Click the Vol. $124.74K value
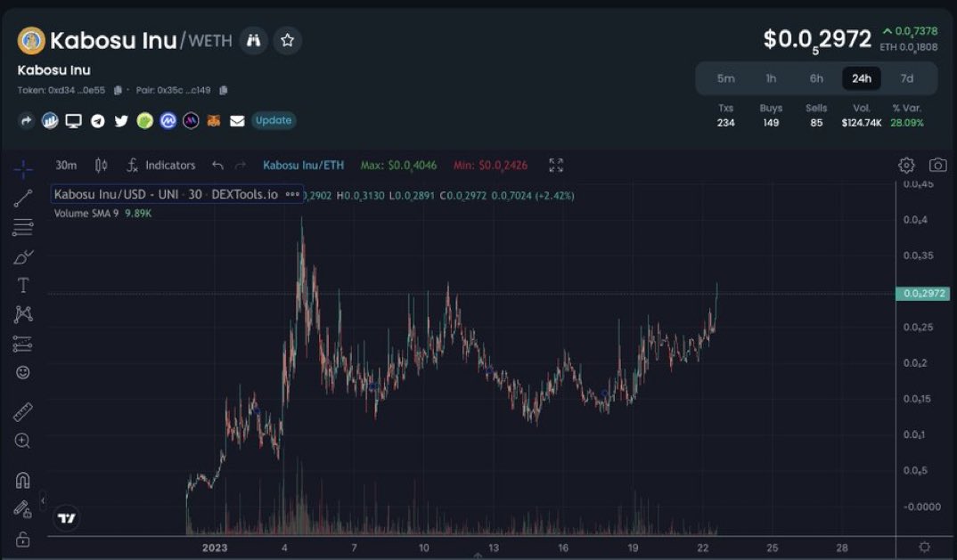This screenshot has height=560, width=957. pyautogui.click(x=861, y=123)
